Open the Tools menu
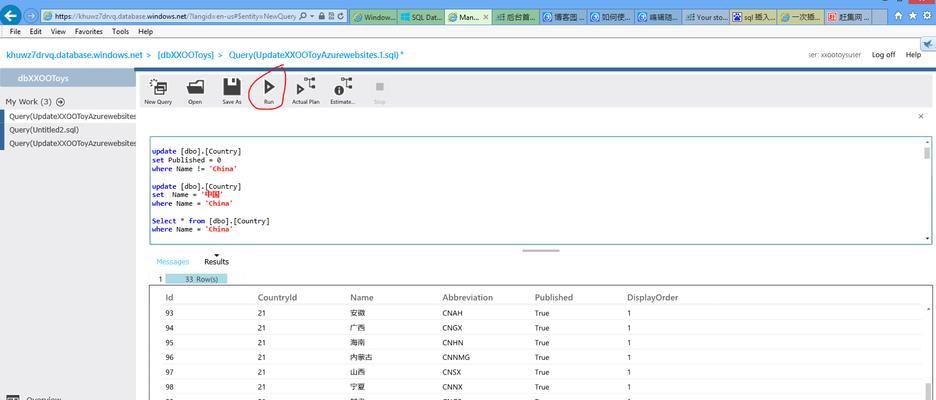The height and width of the screenshot is (400, 936). click(x=120, y=31)
